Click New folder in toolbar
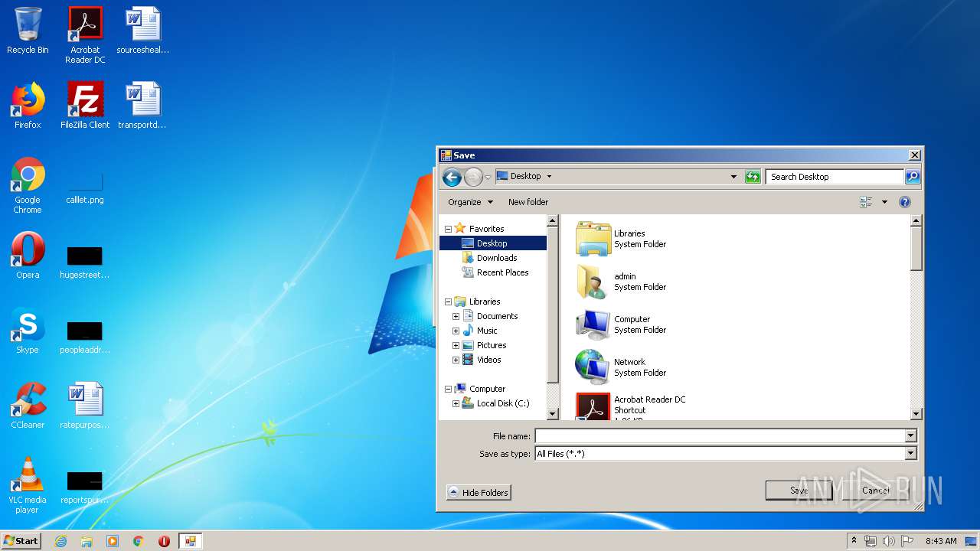980x551 pixels. pyautogui.click(x=528, y=202)
